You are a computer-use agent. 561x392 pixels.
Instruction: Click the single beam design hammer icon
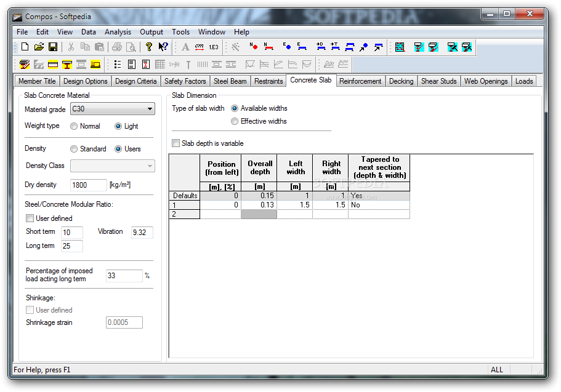(452, 47)
